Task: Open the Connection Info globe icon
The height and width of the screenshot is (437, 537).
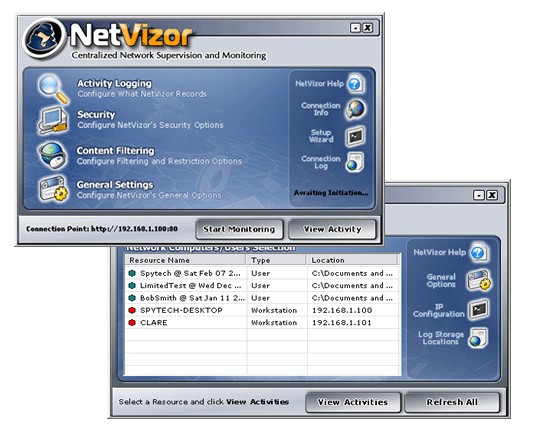Action: coord(355,110)
